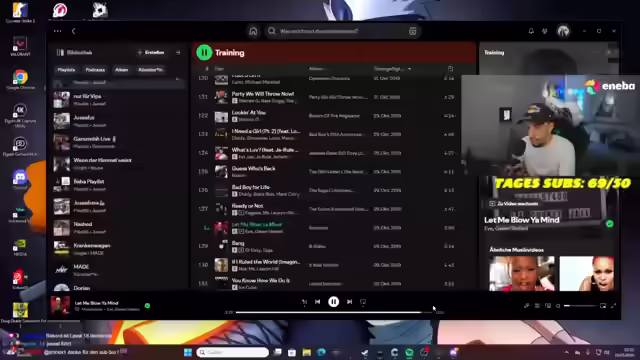
Task: Open the queue icon in player bar
Action: [x=538, y=306]
